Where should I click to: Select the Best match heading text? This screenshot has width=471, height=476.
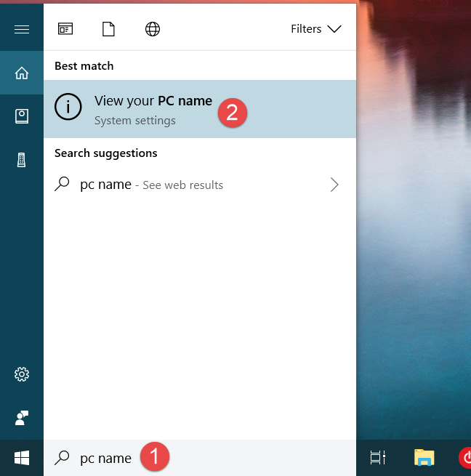84,66
